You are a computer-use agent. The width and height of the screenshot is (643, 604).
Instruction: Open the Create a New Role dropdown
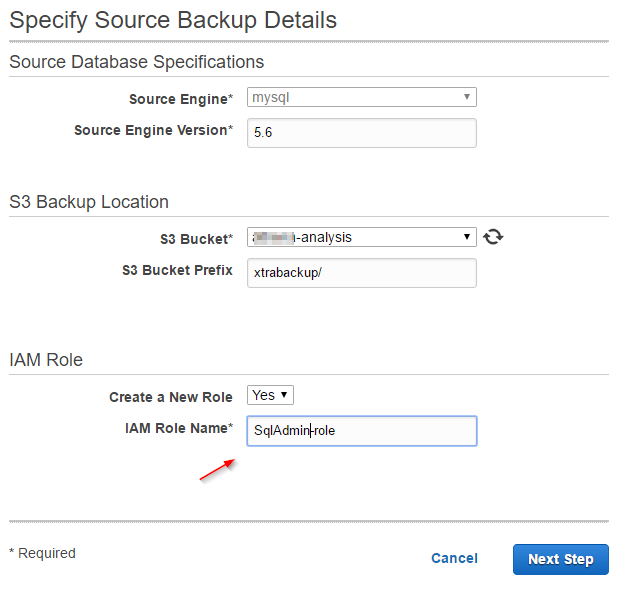tap(270, 395)
